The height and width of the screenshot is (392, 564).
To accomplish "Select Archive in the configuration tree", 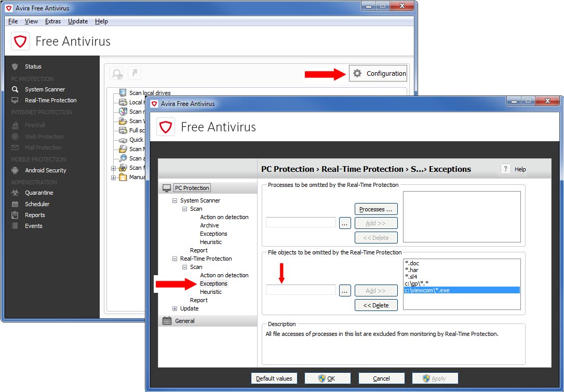I will click(x=209, y=225).
